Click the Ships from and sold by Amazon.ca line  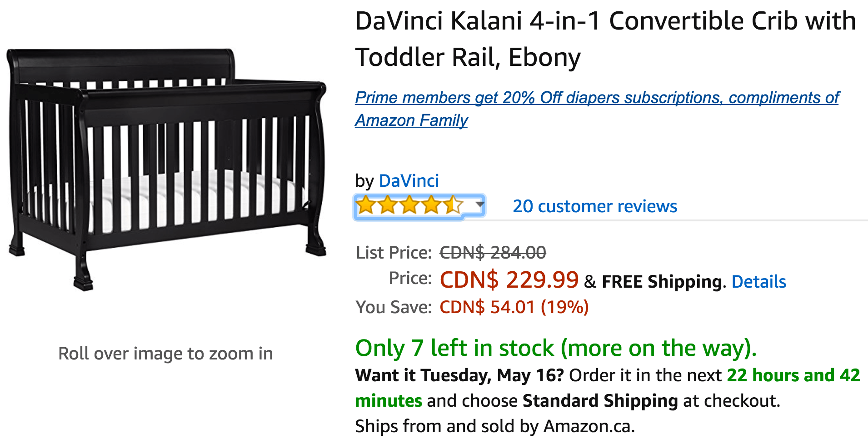click(x=495, y=426)
